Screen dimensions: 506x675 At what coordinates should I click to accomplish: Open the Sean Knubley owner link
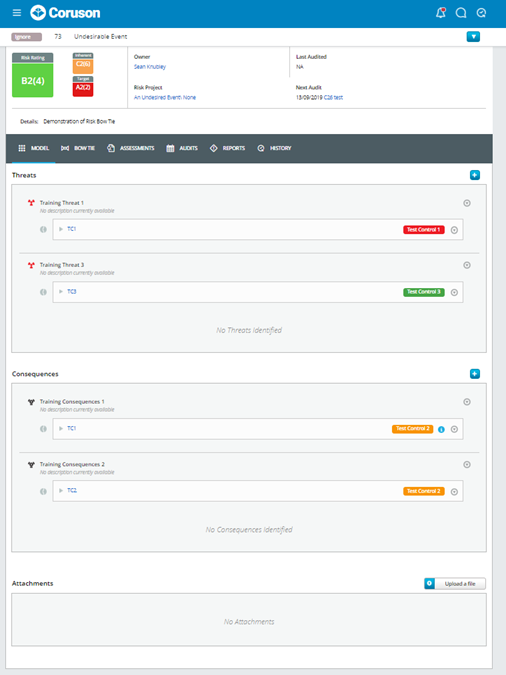[x=150, y=67]
